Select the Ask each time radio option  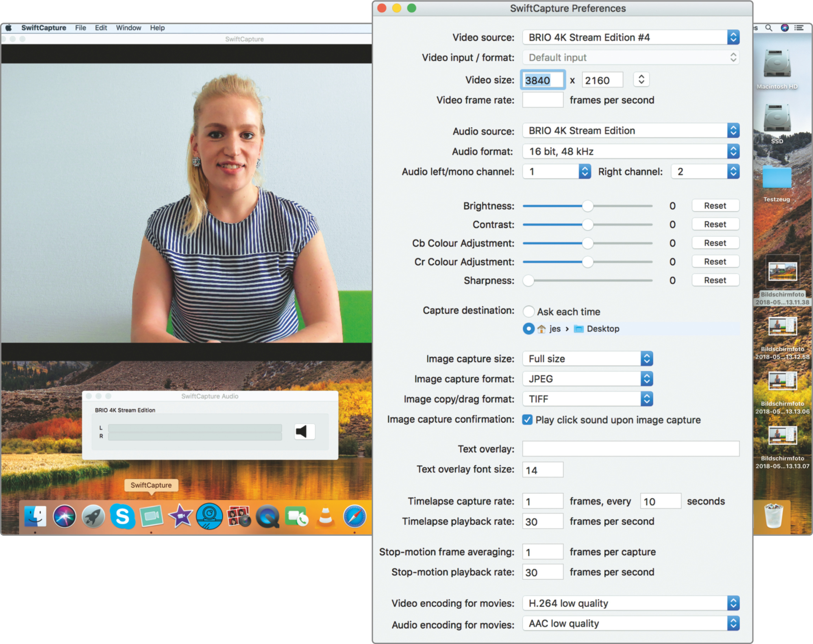click(528, 312)
